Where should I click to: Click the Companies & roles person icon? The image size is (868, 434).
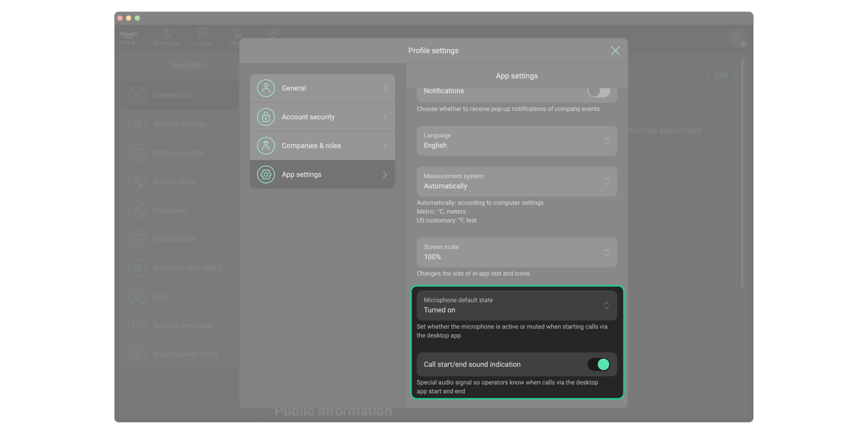click(x=266, y=146)
